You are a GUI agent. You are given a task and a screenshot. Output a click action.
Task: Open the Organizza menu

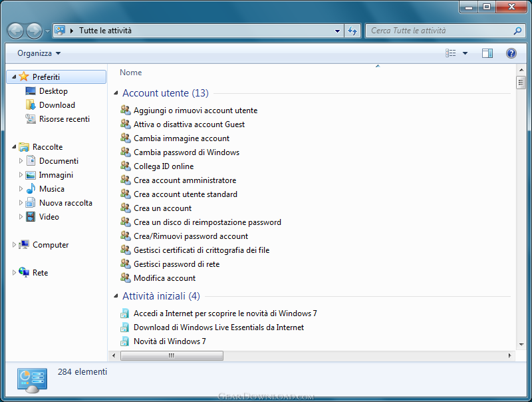click(39, 53)
